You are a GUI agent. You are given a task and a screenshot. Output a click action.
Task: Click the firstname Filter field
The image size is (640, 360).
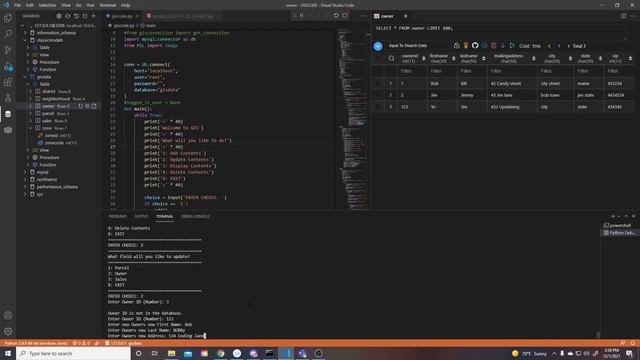442,71
